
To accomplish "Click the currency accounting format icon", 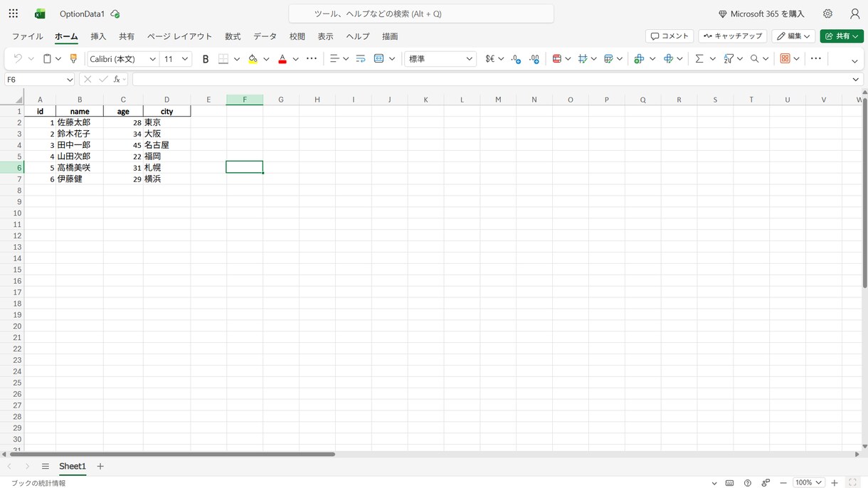I will pyautogui.click(x=489, y=59).
